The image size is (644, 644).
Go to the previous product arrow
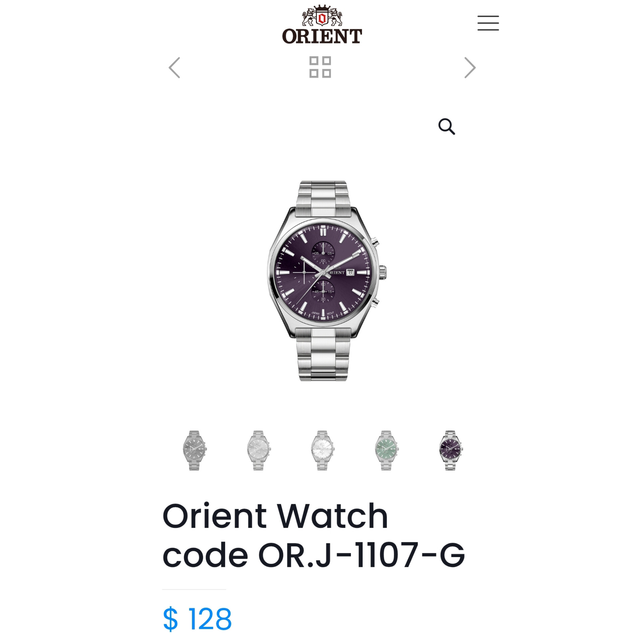pos(174,67)
